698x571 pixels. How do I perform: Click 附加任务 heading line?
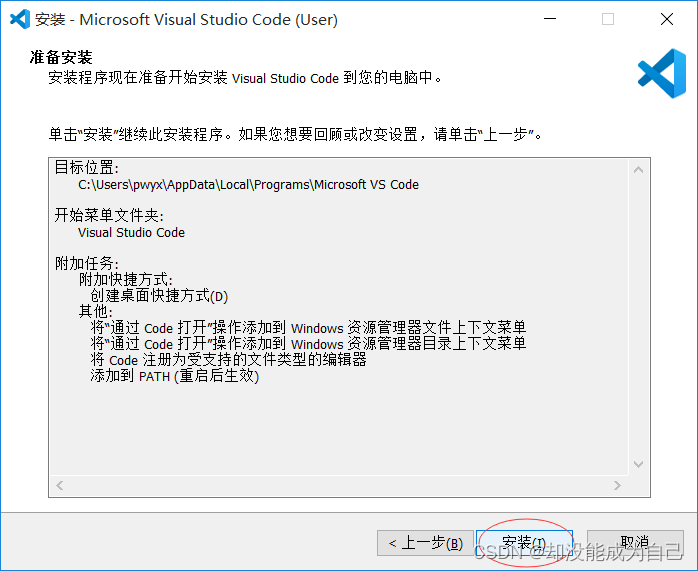click(87, 263)
